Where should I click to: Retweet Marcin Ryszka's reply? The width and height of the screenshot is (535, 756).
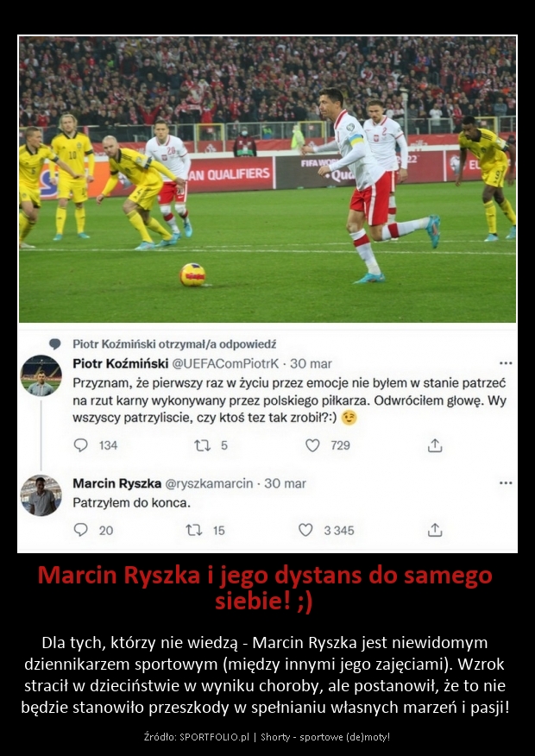(x=194, y=530)
